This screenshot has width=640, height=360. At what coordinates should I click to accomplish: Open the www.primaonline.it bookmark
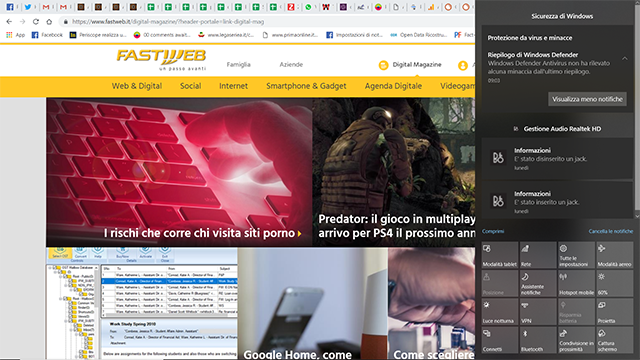290,35
